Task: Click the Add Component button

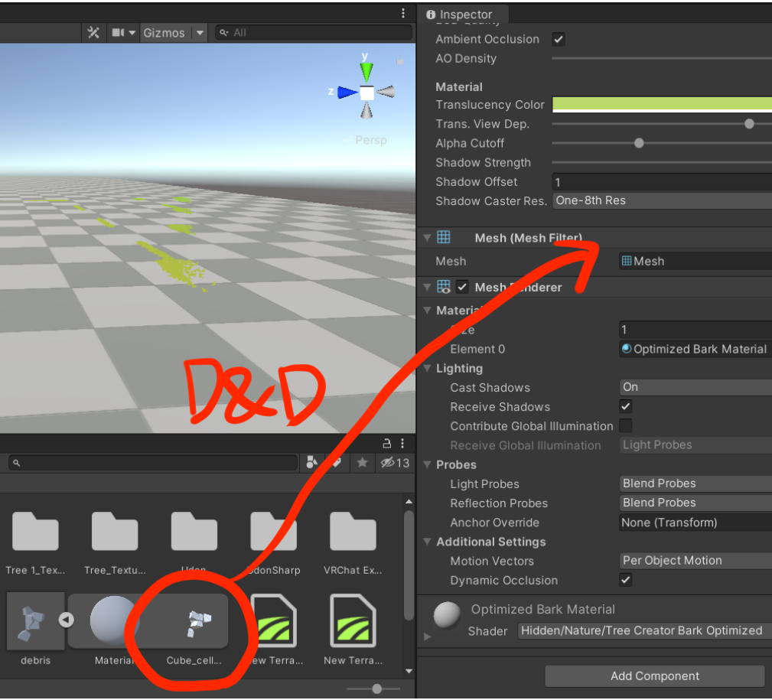Action: point(654,676)
